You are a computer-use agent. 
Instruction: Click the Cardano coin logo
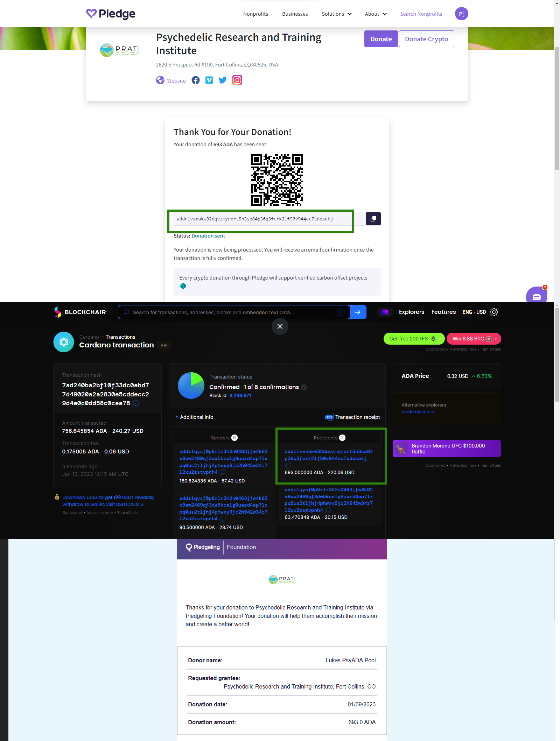click(64, 342)
